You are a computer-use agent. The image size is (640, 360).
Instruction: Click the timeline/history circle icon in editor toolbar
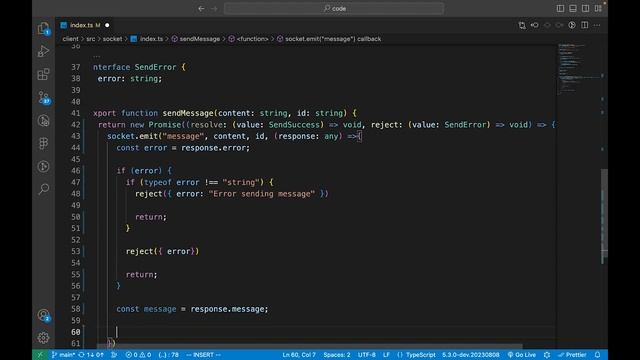pyautogui.click(x=572, y=25)
